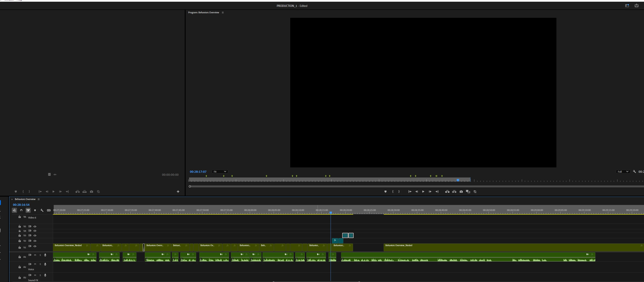The height and width of the screenshot is (282, 644).
Task: Toggle Snap in Timeline magnet icon
Action: pos(21,210)
